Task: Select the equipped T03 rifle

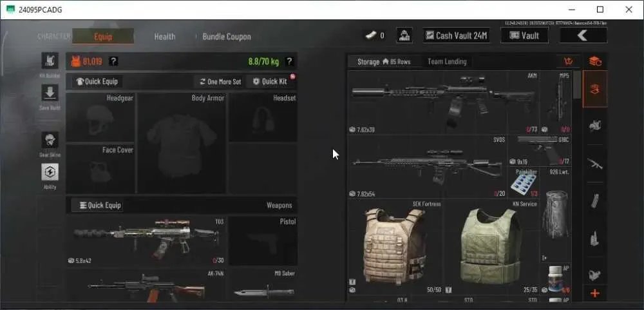Action: click(x=146, y=241)
